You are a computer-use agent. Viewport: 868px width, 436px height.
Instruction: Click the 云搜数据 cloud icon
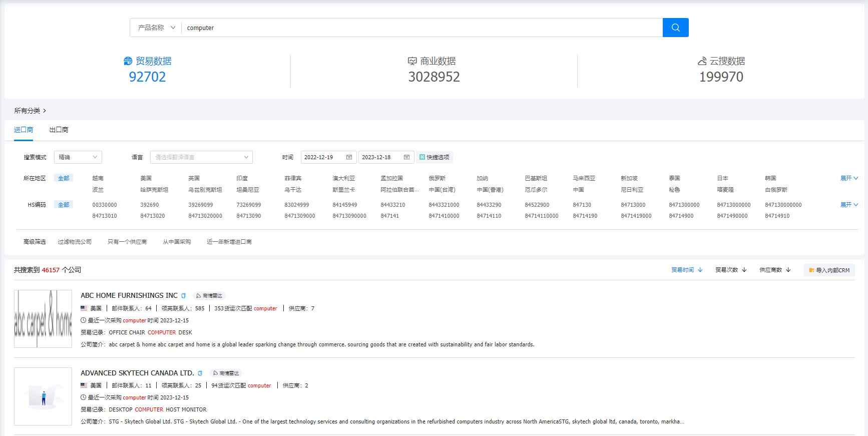coord(702,61)
